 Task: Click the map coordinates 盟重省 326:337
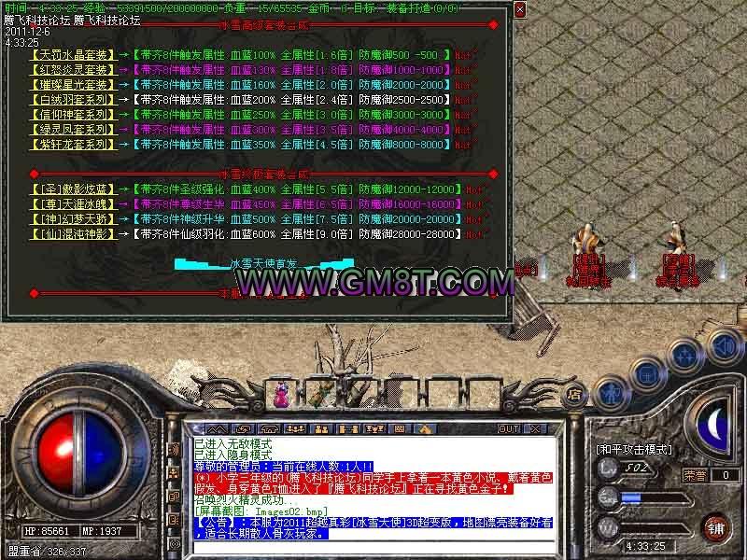point(48,552)
